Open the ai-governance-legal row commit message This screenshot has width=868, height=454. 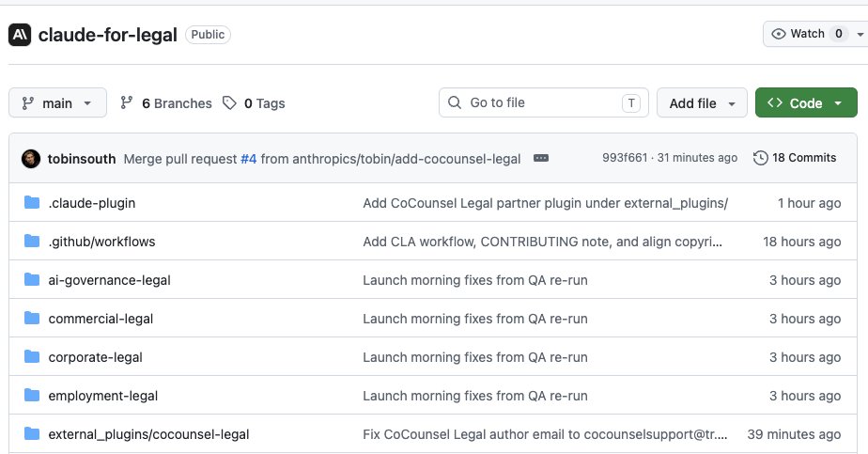tap(475, 281)
